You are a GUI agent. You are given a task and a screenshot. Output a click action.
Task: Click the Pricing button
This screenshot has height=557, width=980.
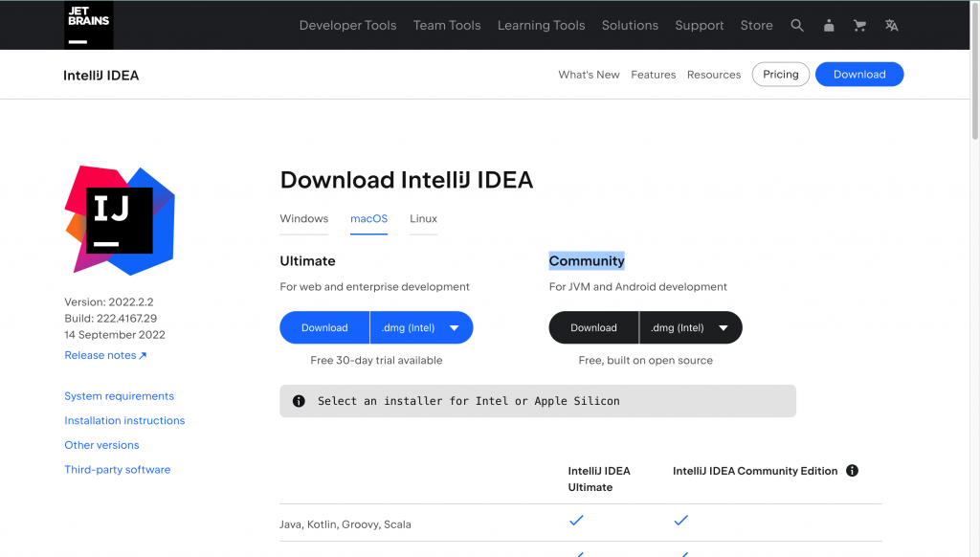[781, 75]
